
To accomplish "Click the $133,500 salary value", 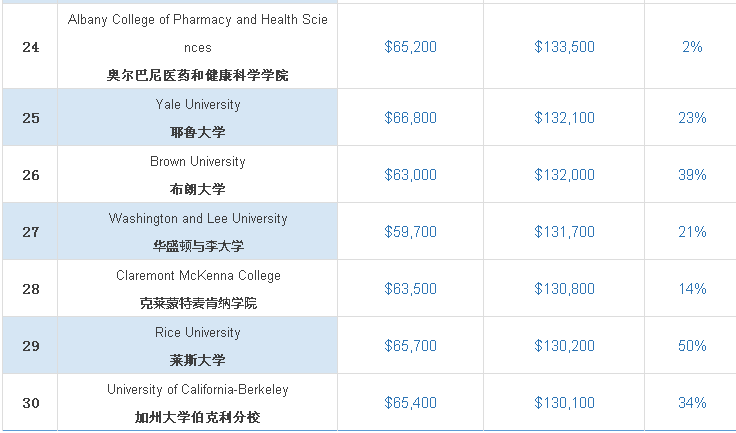I will tap(564, 46).
